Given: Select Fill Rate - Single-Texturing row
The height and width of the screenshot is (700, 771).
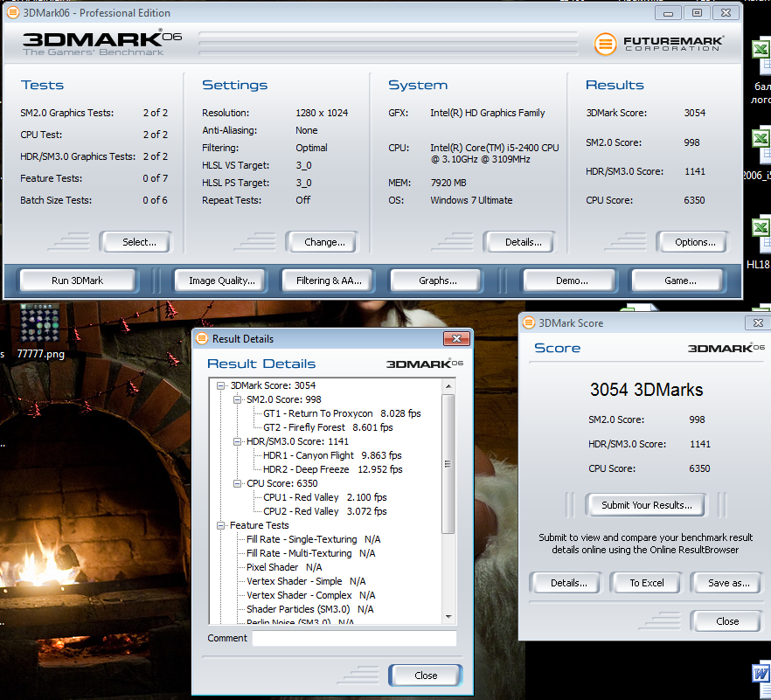Looking at the screenshot, I should coord(313,539).
